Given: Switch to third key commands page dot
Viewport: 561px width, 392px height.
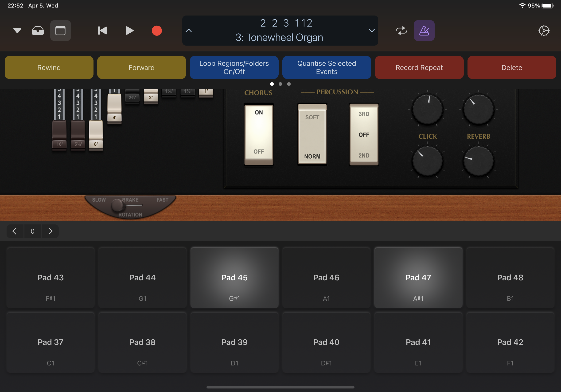Looking at the screenshot, I should tap(288, 84).
